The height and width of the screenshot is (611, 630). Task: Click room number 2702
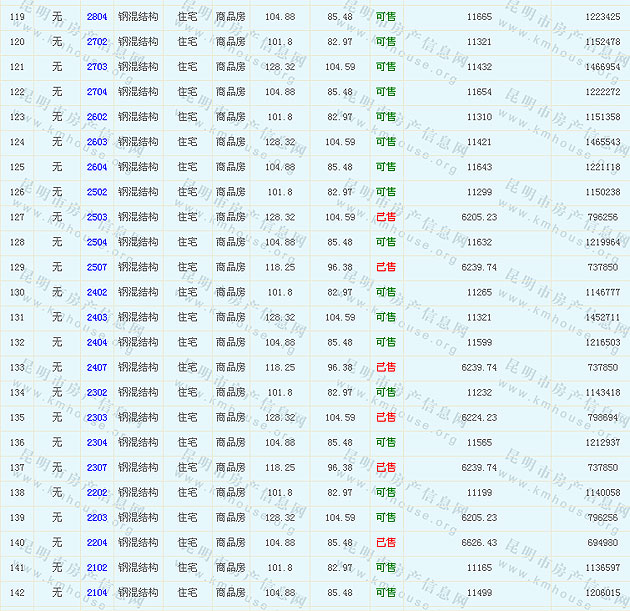[97, 42]
